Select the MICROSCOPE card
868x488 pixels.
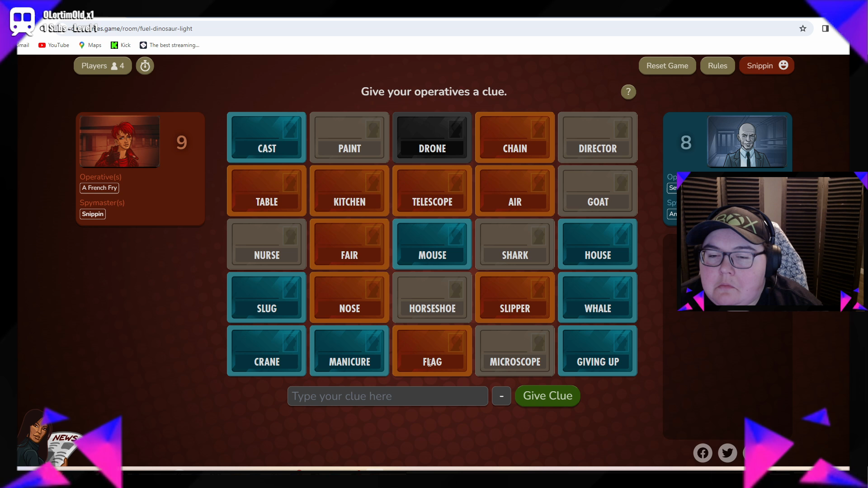click(515, 351)
